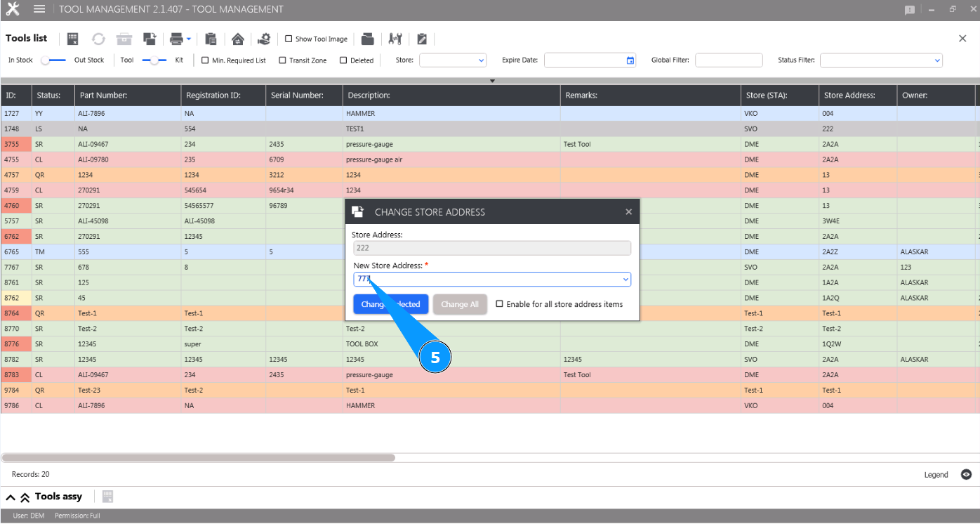Click the hand with gear icon

(x=264, y=39)
